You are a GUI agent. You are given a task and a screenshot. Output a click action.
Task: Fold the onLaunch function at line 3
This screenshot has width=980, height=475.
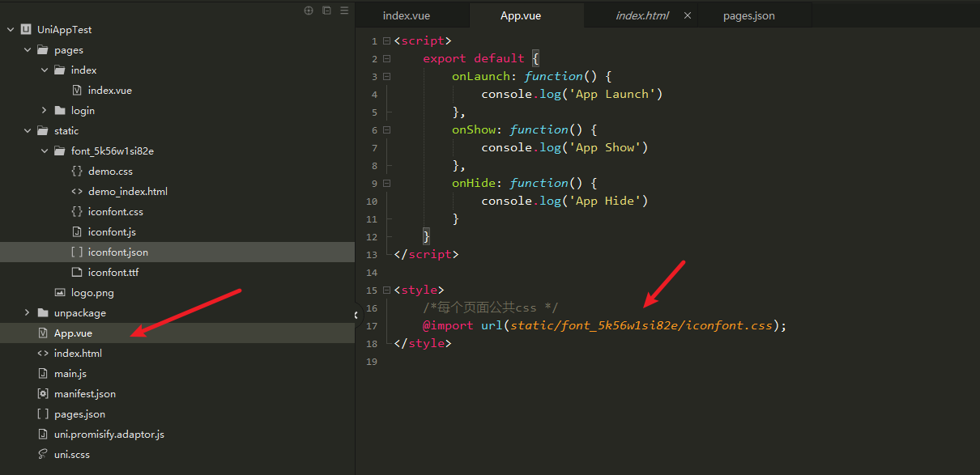point(387,76)
